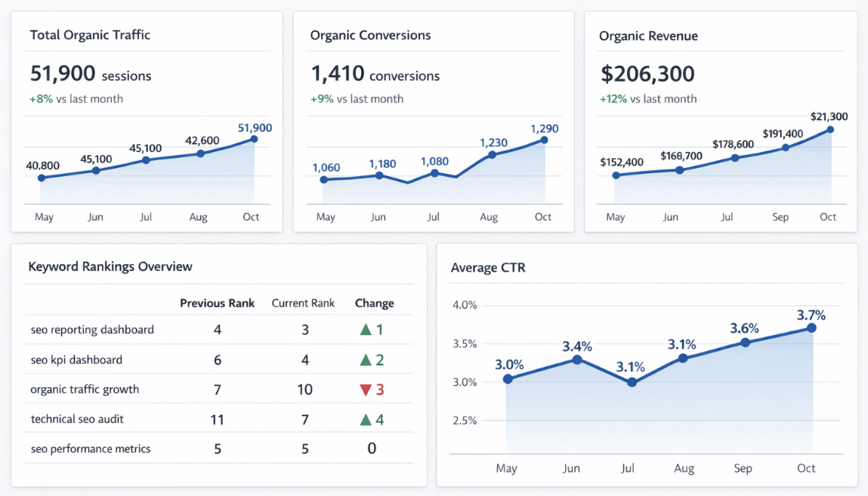Click the Organic Revenue card title
This screenshot has width=868, height=496.
click(x=648, y=36)
